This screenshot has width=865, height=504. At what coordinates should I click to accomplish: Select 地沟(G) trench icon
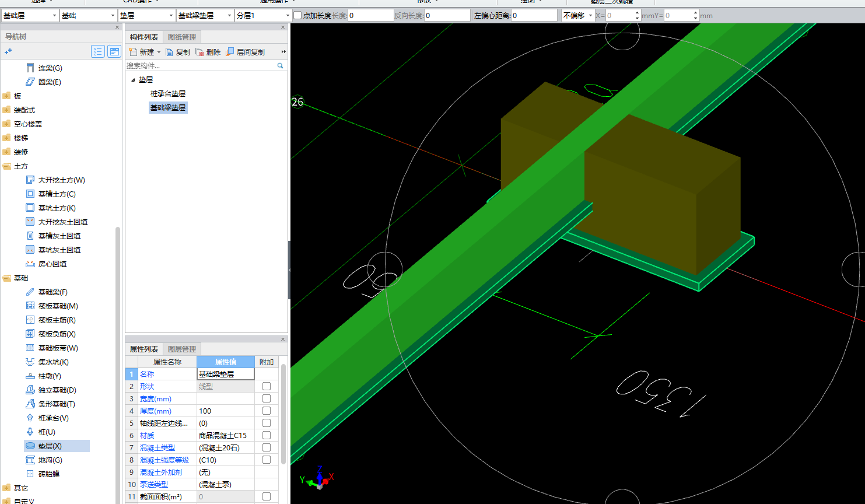pyautogui.click(x=30, y=460)
